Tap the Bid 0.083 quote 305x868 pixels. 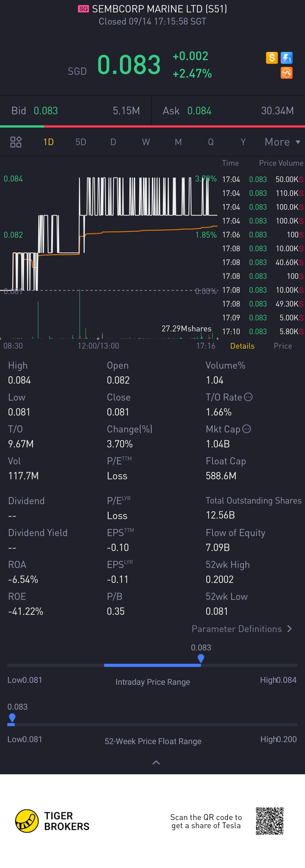click(x=75, y=111)
